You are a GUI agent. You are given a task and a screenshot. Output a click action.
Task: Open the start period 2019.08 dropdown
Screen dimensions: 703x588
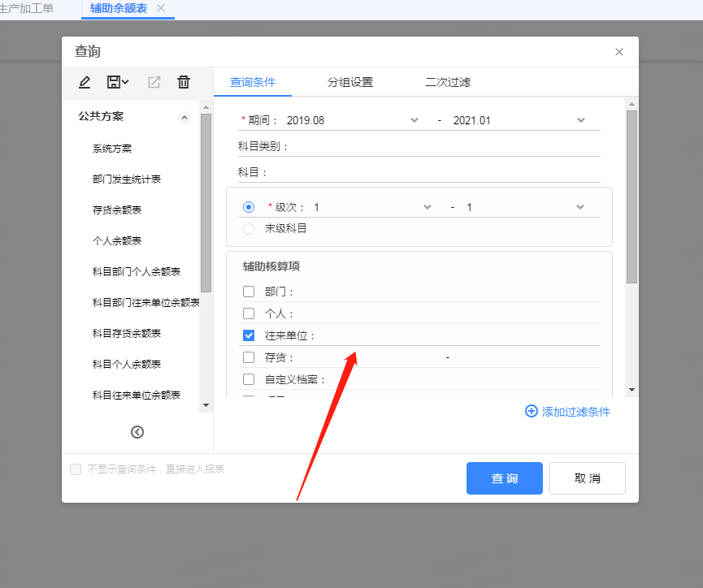point(414,120)
